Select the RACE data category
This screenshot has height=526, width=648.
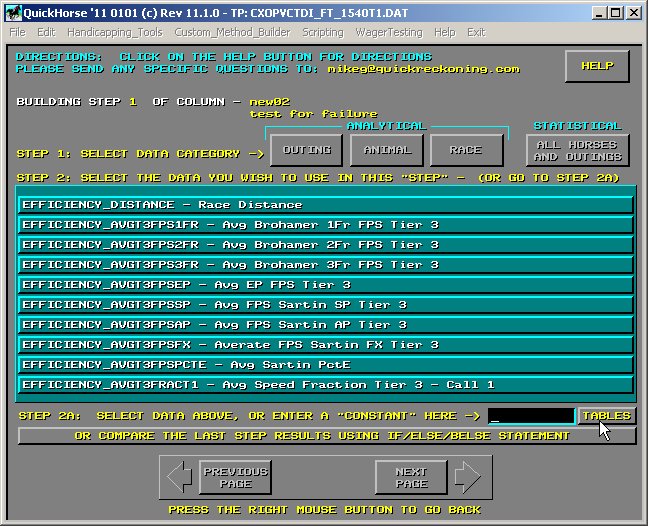tap(465, 150)
